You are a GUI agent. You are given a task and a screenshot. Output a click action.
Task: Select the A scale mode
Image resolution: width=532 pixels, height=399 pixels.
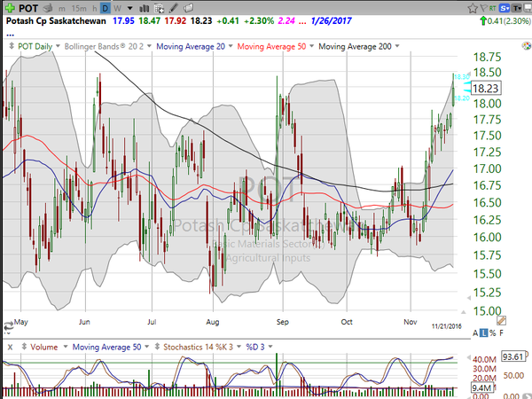coord(475,333)
